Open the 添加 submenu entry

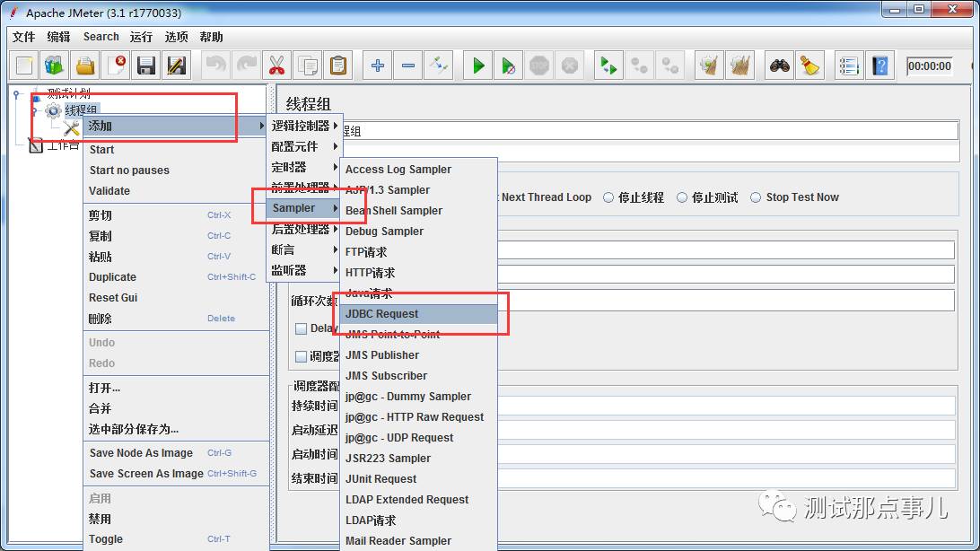(176, 126)
